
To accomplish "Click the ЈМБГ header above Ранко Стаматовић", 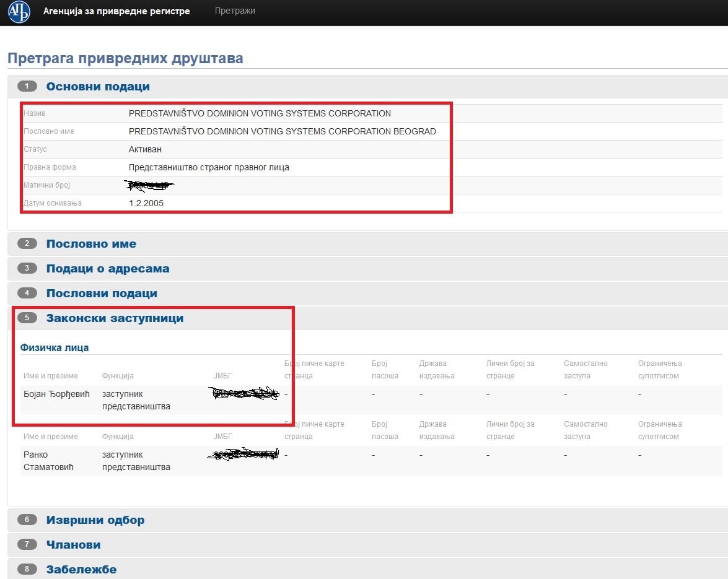I will click(x=223, y=437).
